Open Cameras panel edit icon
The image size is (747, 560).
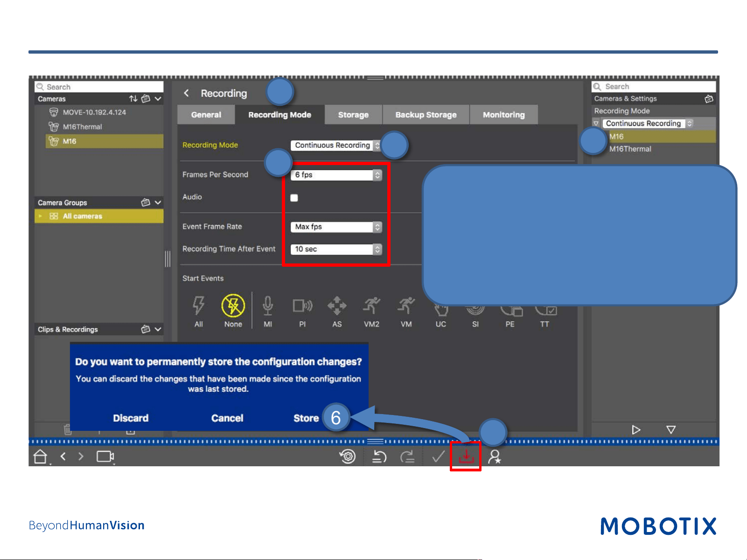(146, 99)
